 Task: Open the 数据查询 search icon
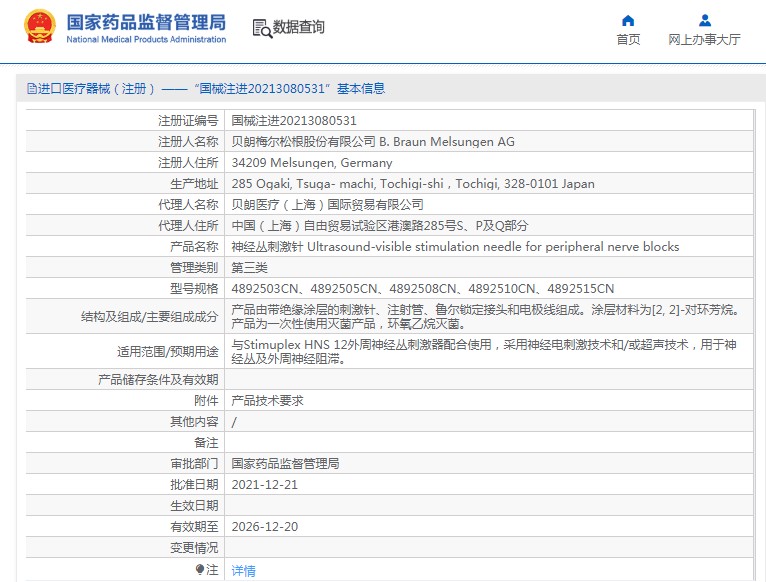click(x=262, y=28)
